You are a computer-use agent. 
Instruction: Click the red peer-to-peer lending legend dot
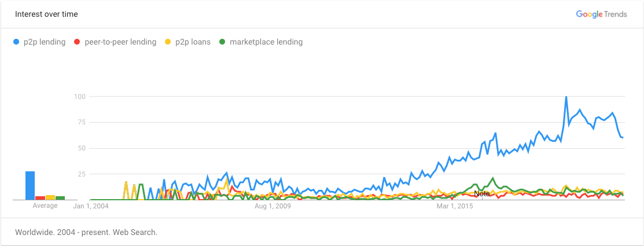point(76,42)
